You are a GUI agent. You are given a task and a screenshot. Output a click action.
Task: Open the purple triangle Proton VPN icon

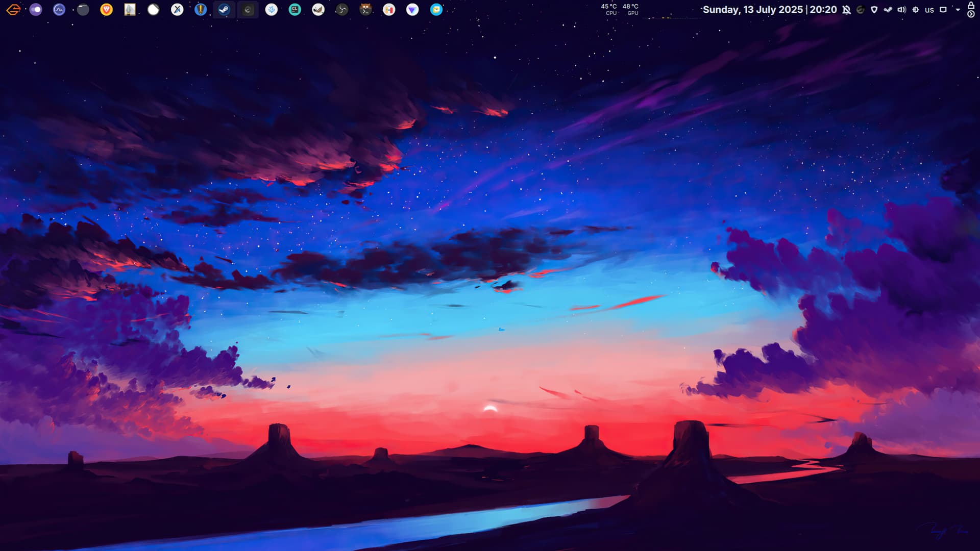pyautogui.click(x=412, y=10)
